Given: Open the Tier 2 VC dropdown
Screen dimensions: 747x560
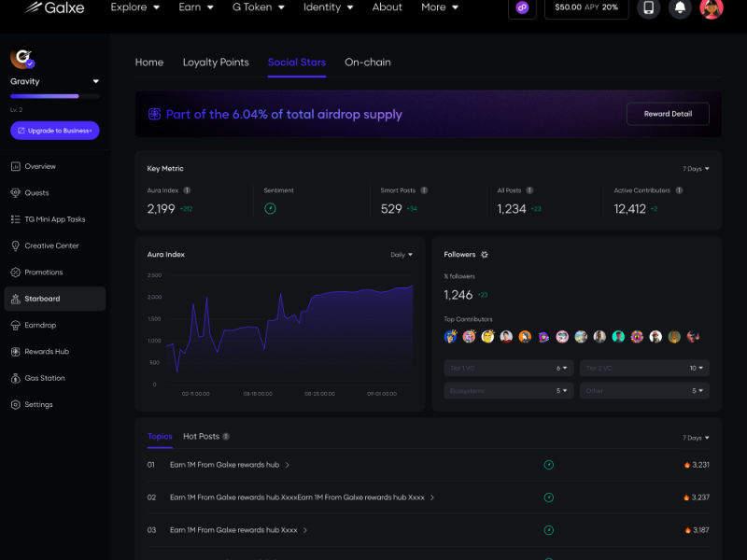Looking at the screenshot, I should point(644,368).
